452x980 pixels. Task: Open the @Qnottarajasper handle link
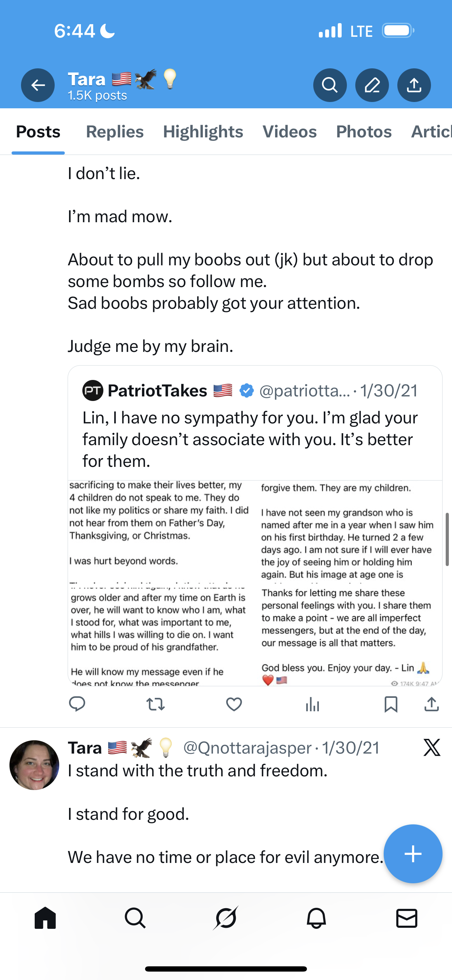pos(247,748)
